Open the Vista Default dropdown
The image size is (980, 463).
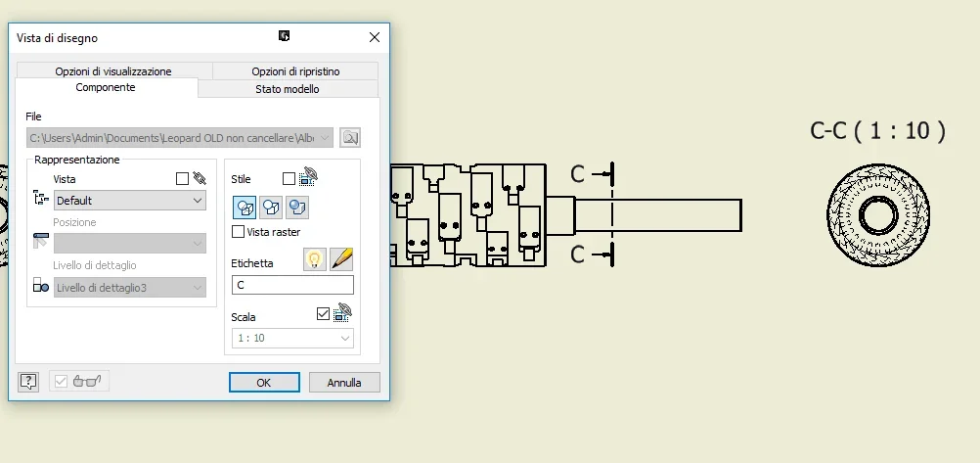pos(130,201)
